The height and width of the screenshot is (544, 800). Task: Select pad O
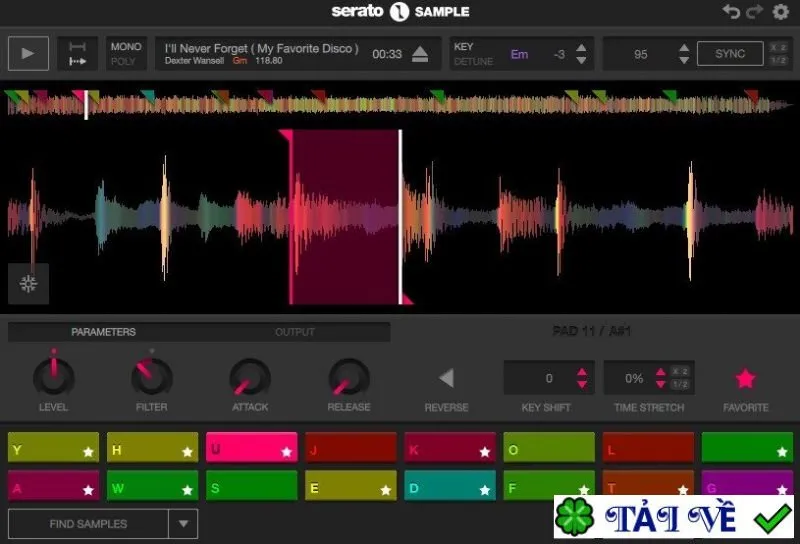[x=549, y=447]
